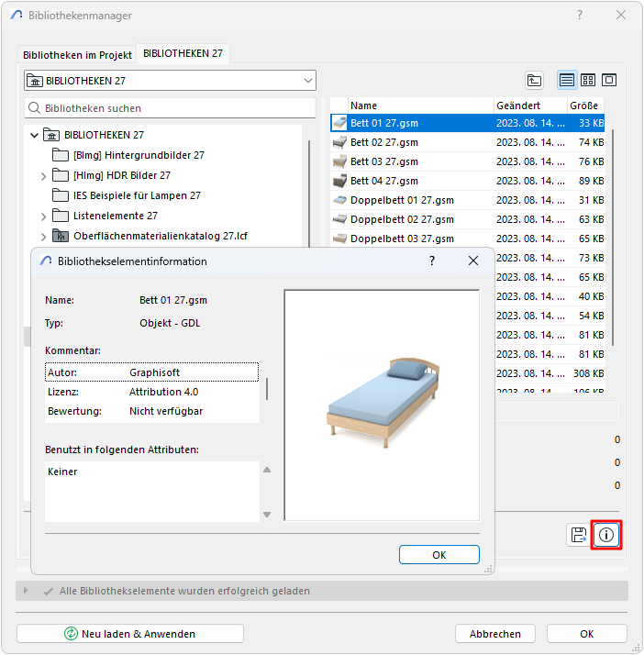Screen dimensions: 644x655
Task: Click the Abbrechen button
Action: (x=494, y=634)
